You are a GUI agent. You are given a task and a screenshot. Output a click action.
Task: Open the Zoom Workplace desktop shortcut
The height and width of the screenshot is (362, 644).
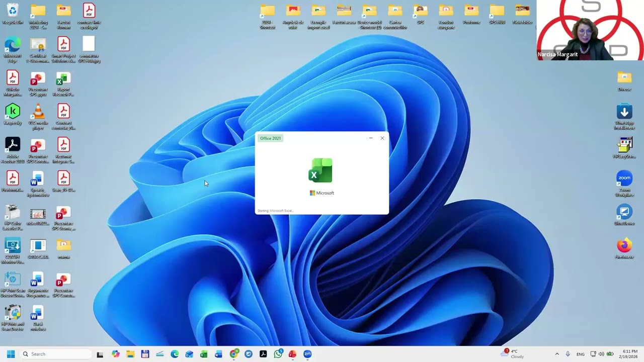click(624, 184)
